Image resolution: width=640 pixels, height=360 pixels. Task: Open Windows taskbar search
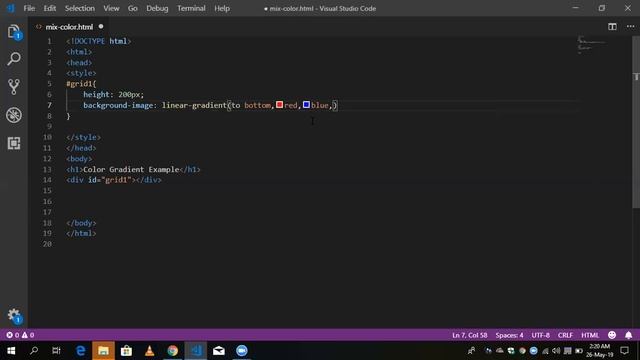point(34,351)
